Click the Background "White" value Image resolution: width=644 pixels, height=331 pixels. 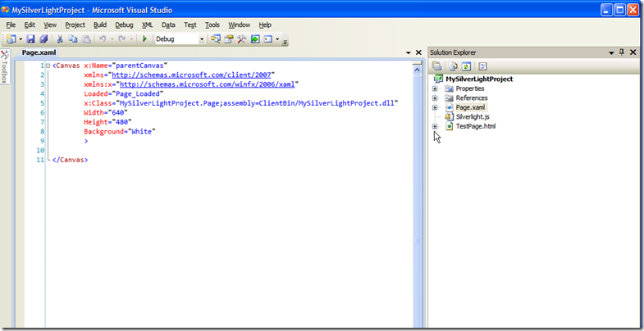point(142,131)
